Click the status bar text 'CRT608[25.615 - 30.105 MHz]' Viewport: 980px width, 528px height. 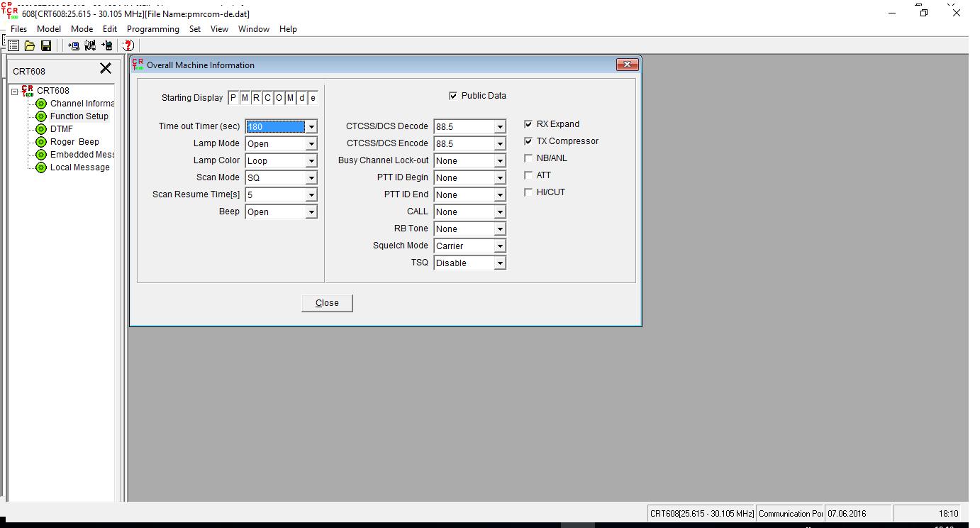tap(701, 514)
